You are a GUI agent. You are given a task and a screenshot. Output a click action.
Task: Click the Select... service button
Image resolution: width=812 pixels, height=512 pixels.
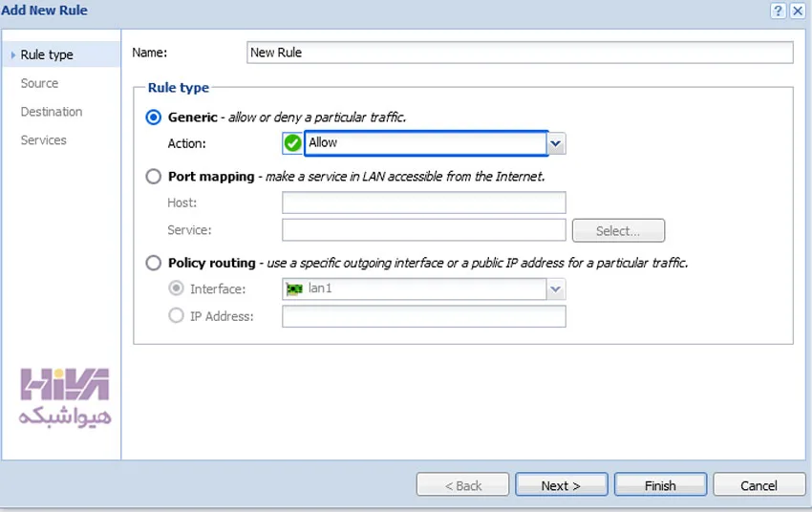(x=618, y=230)
